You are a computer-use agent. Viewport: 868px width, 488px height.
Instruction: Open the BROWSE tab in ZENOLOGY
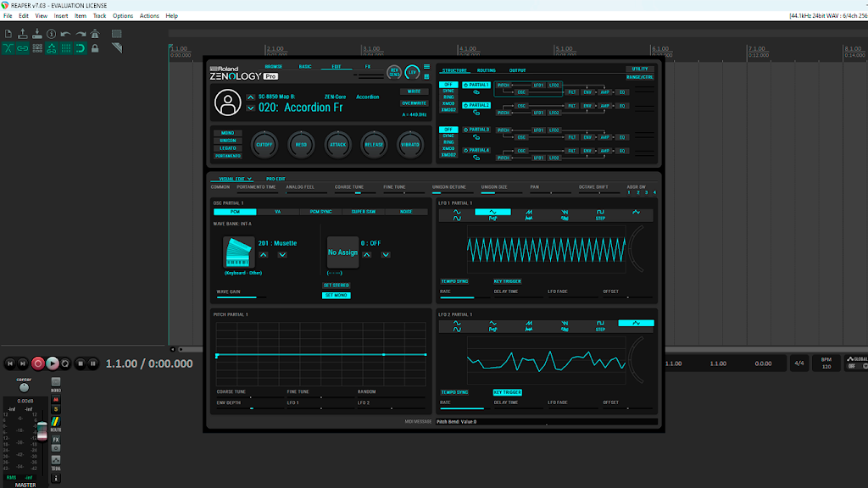coord(274,66)
